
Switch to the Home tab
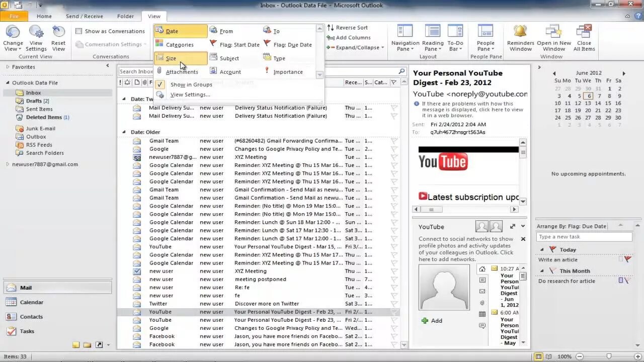coord(44,16)
